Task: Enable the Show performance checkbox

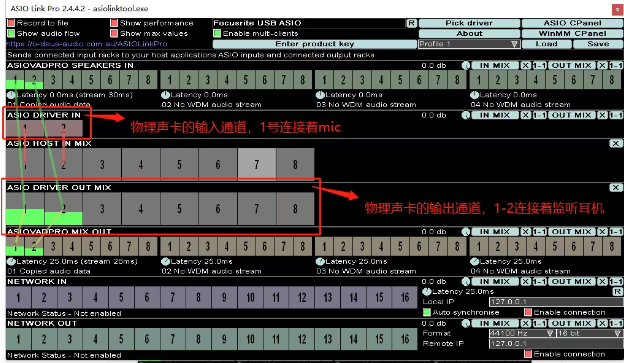Action: (x=114, y=23)
